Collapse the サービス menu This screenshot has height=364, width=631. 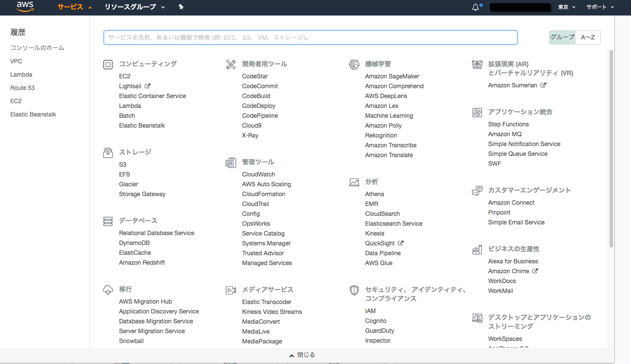tap(75, 7)
